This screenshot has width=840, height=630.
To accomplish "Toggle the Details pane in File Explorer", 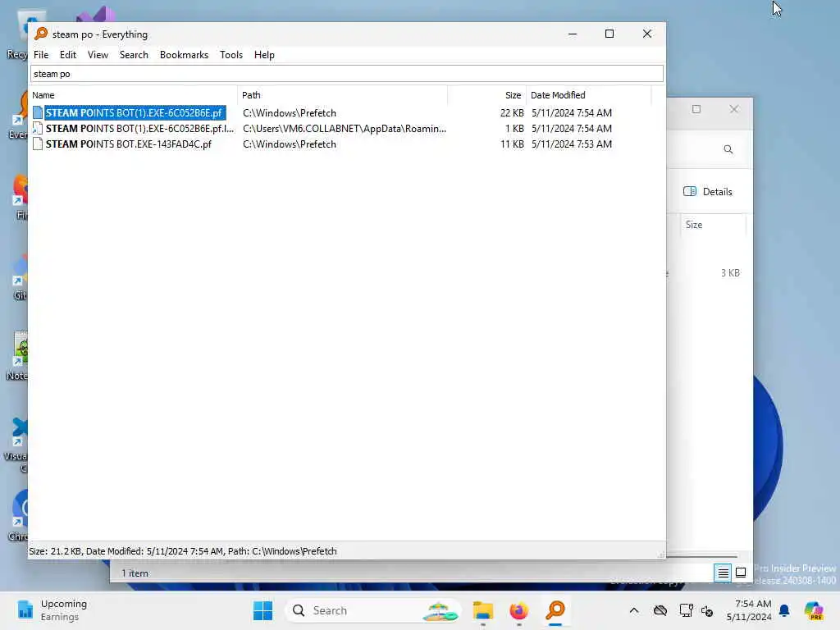I will tap(708, 192).
